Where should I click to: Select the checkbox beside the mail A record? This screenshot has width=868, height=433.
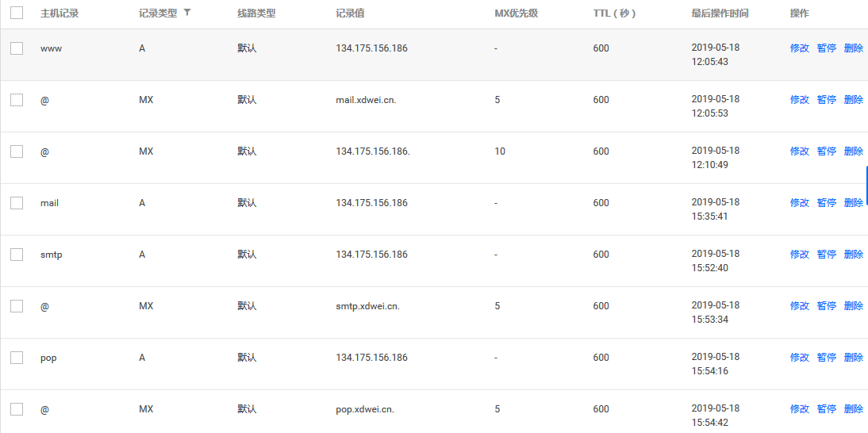[x=17, y=203]
